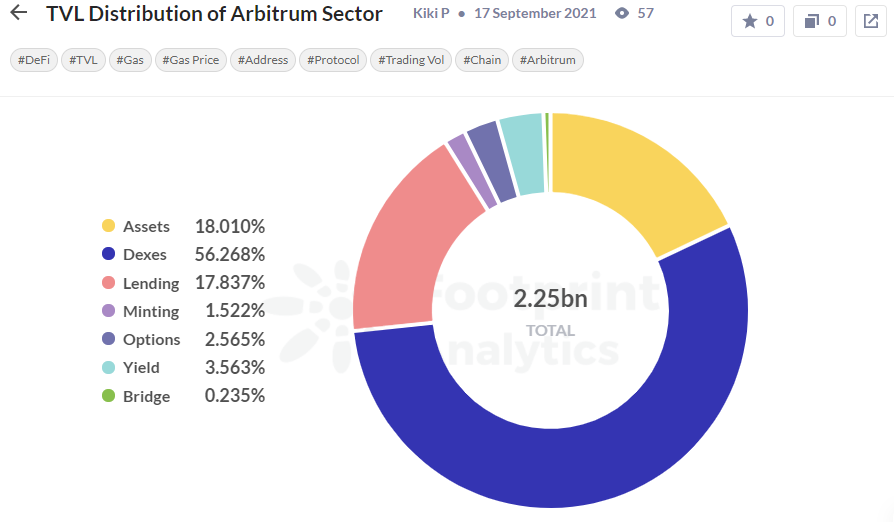
Task: Click the #Protocol tag
Action: [331, 60]
